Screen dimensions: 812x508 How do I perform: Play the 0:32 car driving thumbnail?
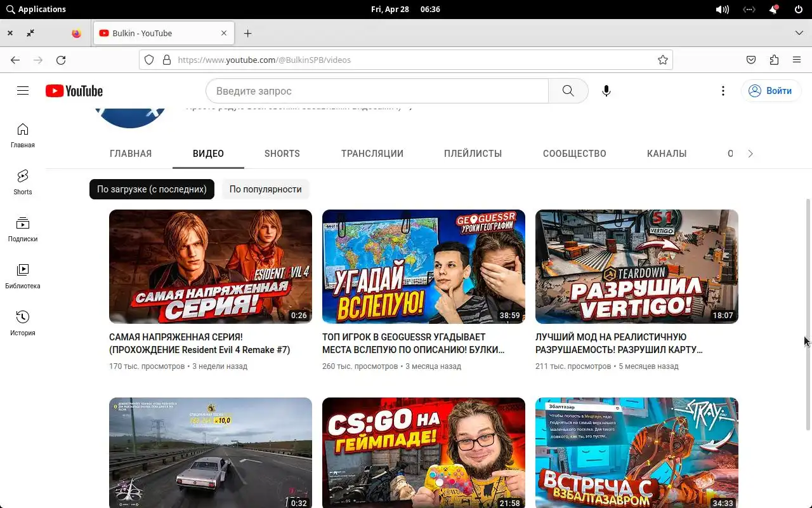211,453
